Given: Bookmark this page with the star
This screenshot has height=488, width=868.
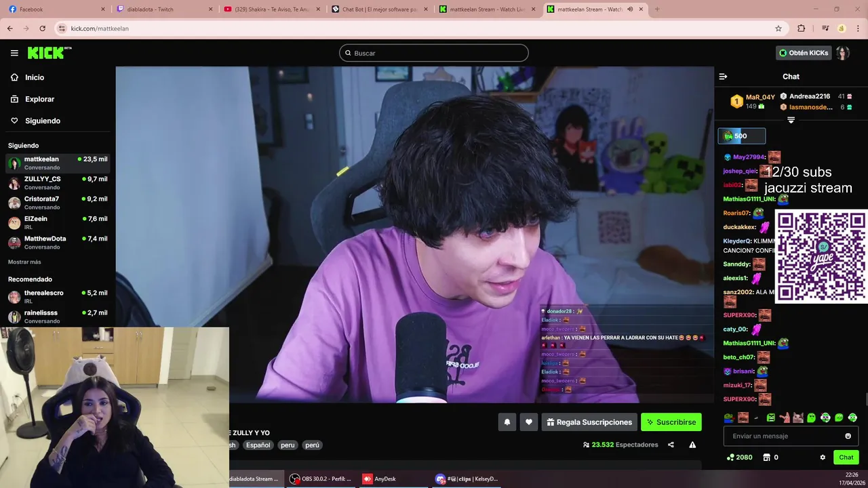Looking at the screenshot, I should click(x=778, y=28).
